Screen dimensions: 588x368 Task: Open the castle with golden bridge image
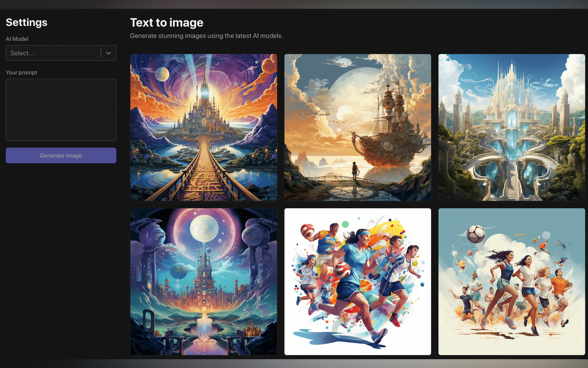click(203, 127)
